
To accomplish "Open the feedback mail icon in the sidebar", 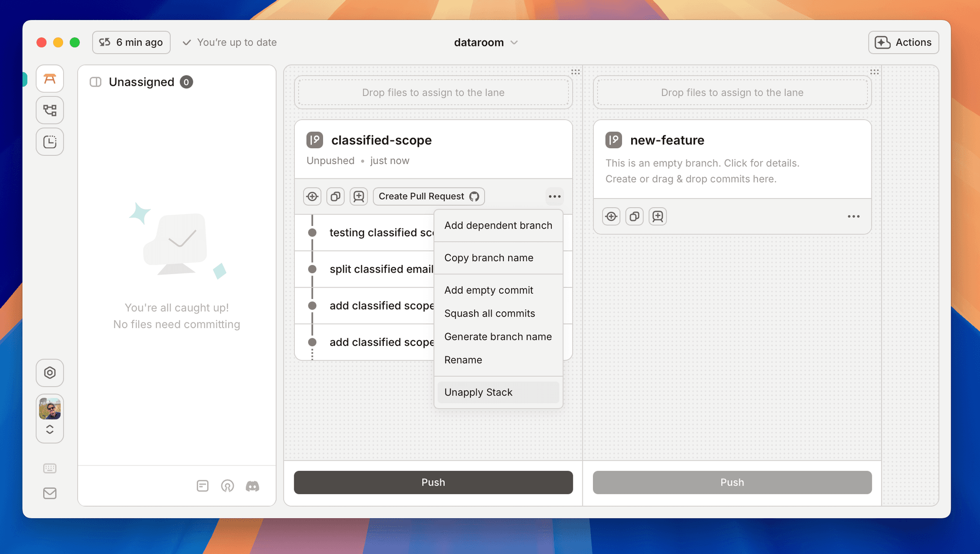I will point(49,493).
